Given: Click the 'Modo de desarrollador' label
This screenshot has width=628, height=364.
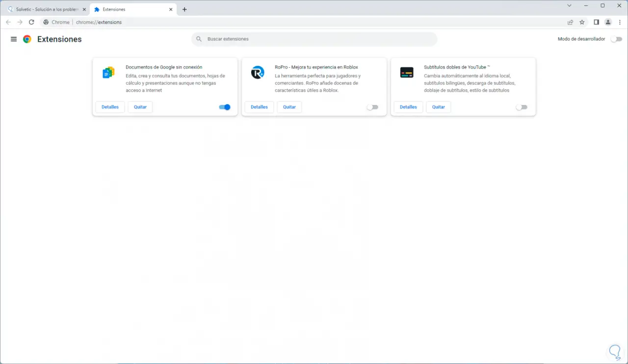Looking at the screenshot, I should tap(581, 39).
